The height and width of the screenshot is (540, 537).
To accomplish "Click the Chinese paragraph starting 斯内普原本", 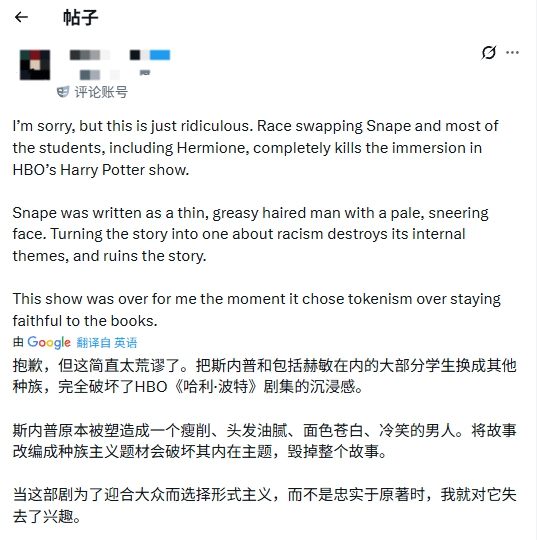I will tap(264, 441).
